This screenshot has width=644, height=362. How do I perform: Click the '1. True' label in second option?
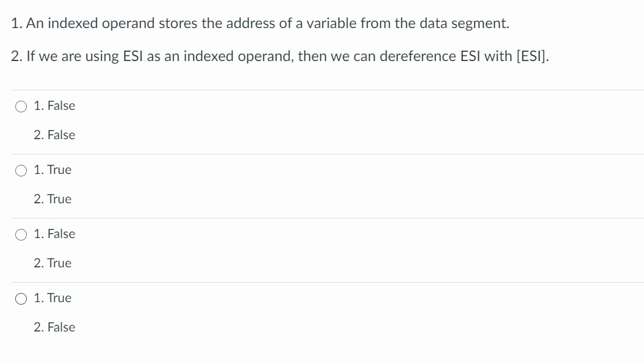coord(52,170)
